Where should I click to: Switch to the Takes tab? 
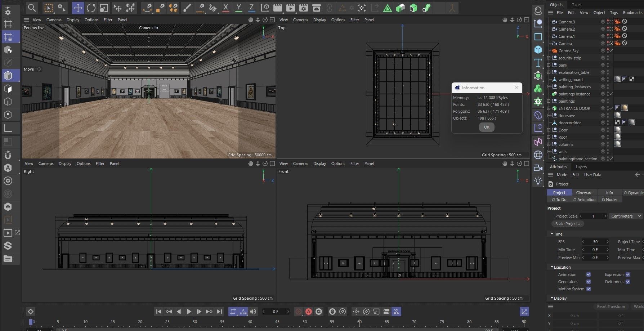pos(576,5)
